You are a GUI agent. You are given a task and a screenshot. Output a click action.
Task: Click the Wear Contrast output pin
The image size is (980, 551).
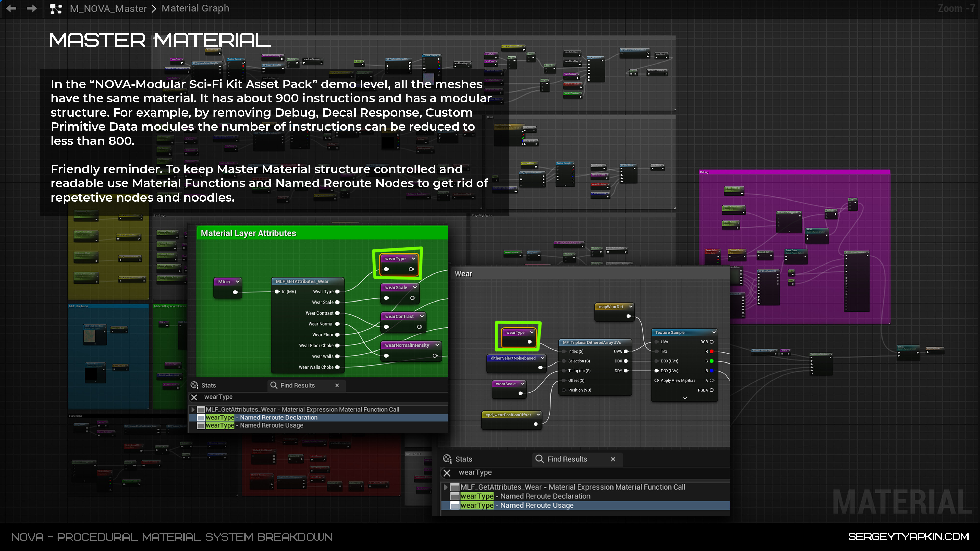click(x=337, y=313)
